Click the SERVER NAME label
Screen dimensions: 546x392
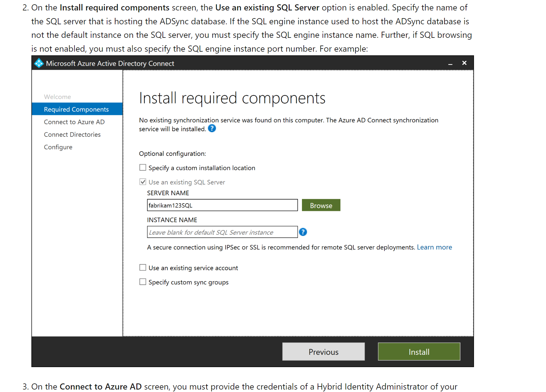coord(168,193)
